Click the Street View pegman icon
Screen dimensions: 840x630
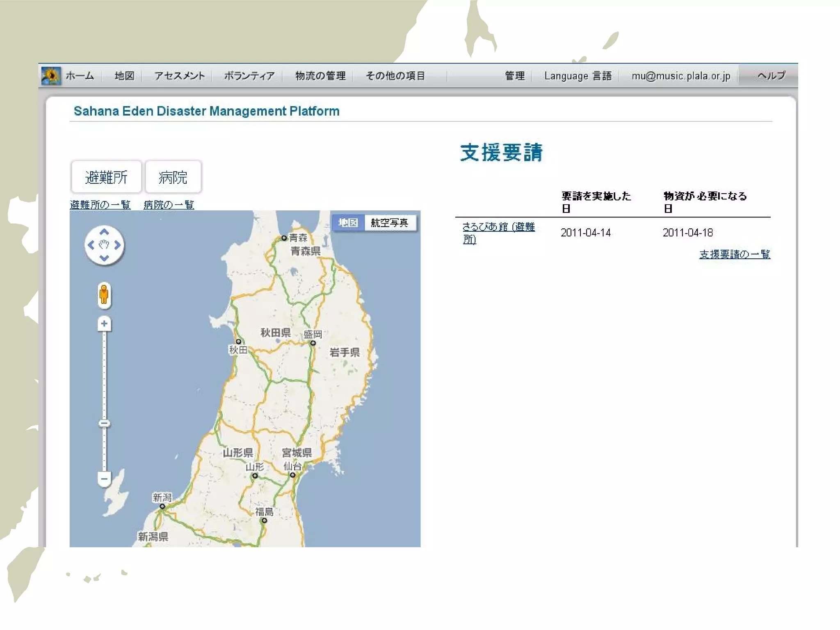pyautogui.click(x=104, y=295)
